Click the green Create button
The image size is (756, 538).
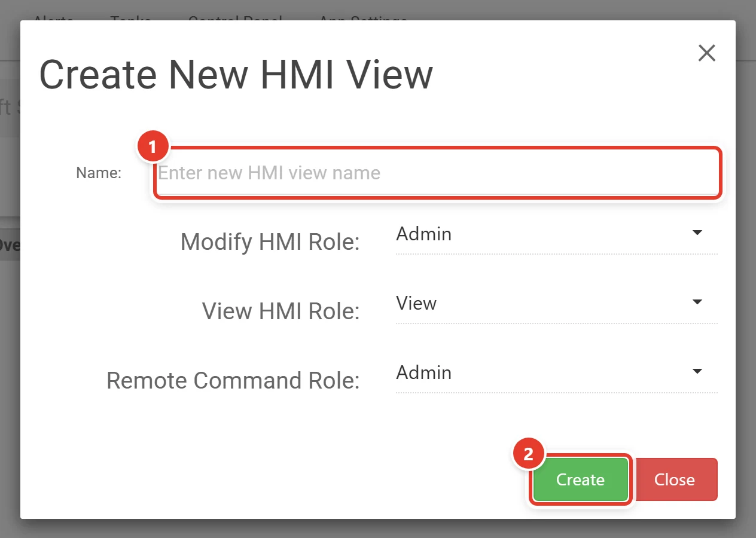click(x=580, y=479)
